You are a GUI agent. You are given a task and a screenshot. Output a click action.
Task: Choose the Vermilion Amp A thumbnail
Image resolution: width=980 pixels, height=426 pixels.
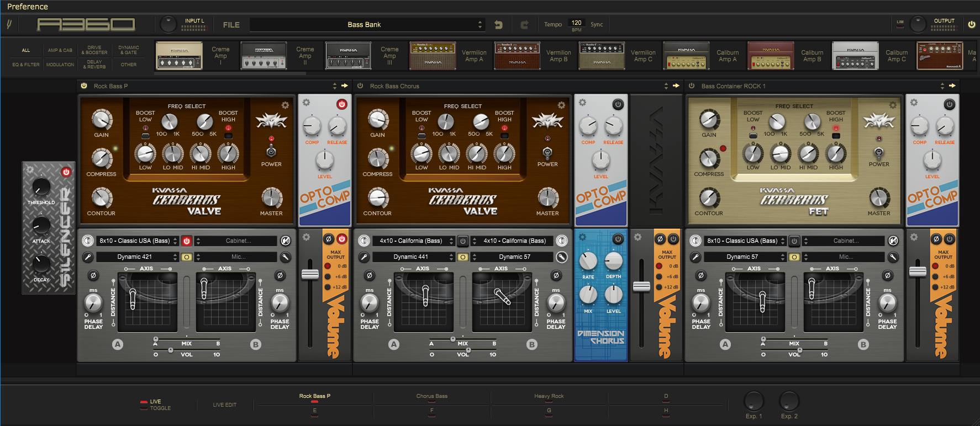coord(433,56)
